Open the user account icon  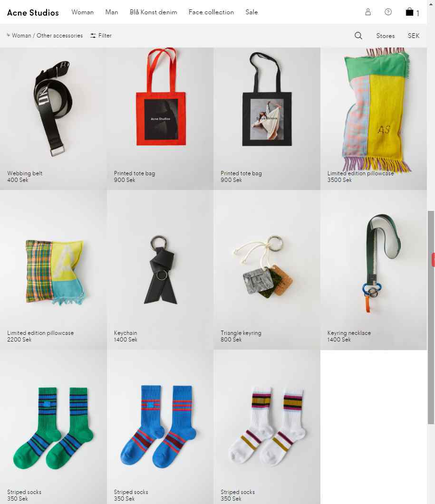368,12
